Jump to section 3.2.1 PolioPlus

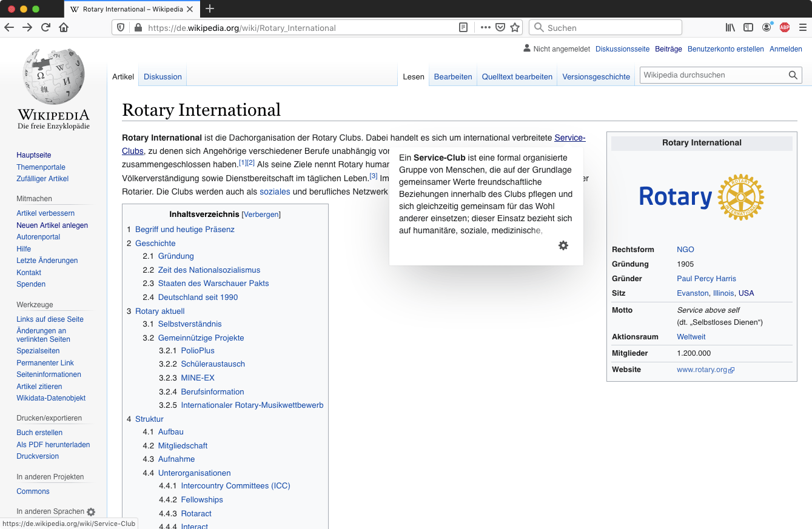[x=198, y=351]
